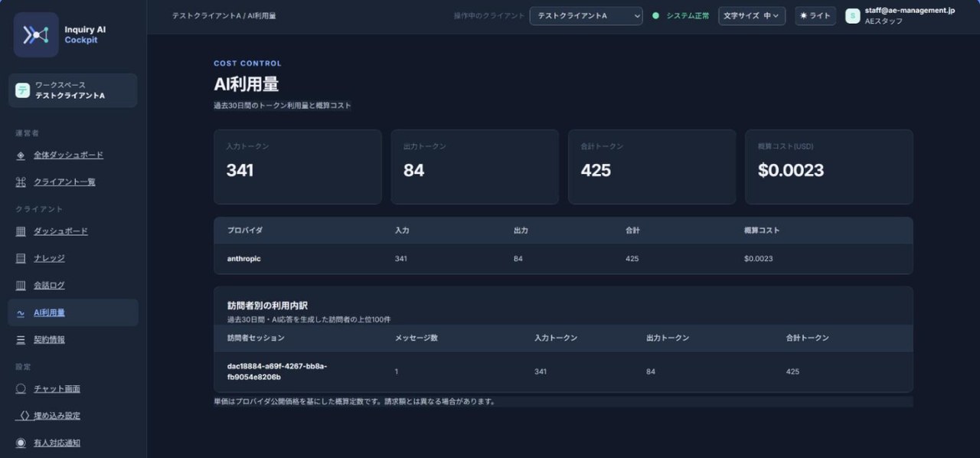Click the AI利用量 wave icon
980x458 pixels.
pos(21,313)
